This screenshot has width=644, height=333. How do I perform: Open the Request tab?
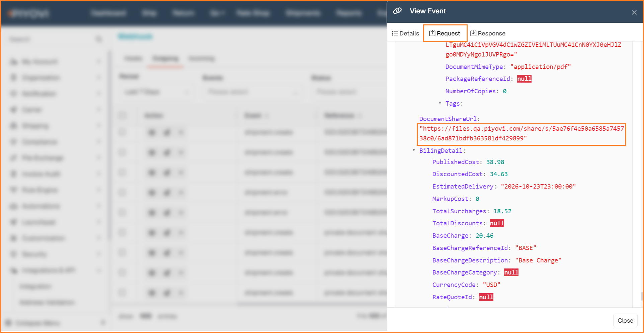click(x=445, y=33)
